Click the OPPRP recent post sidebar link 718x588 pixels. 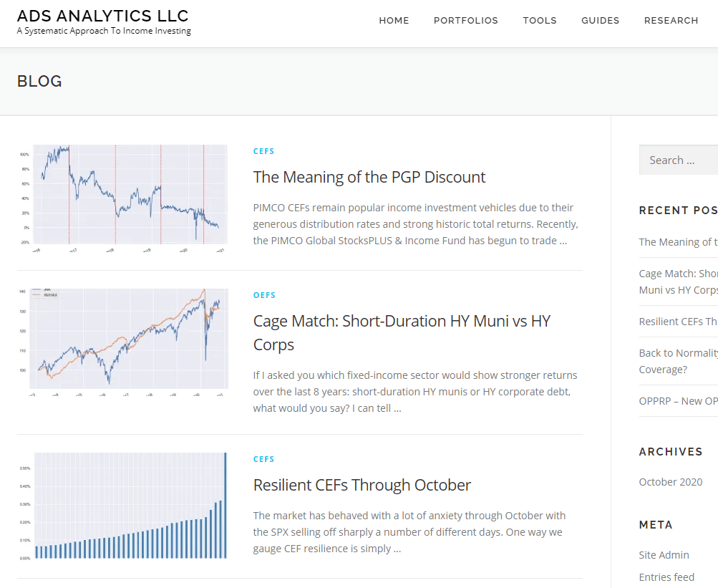click(x=678, y=401)
